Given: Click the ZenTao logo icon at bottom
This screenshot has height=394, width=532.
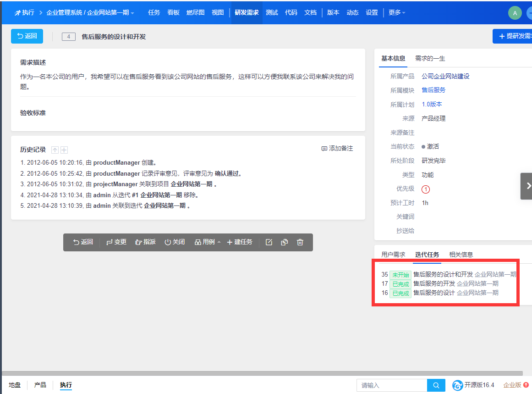Looking at the screenshot, I should point(457,385).
